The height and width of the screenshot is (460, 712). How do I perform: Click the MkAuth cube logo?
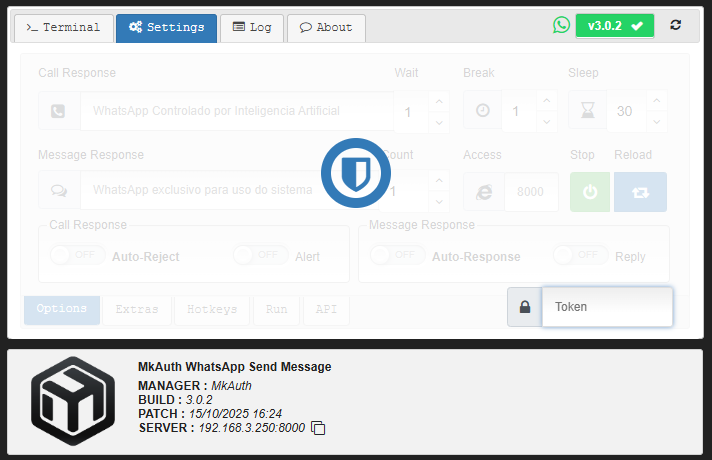(x=73, y=401)
